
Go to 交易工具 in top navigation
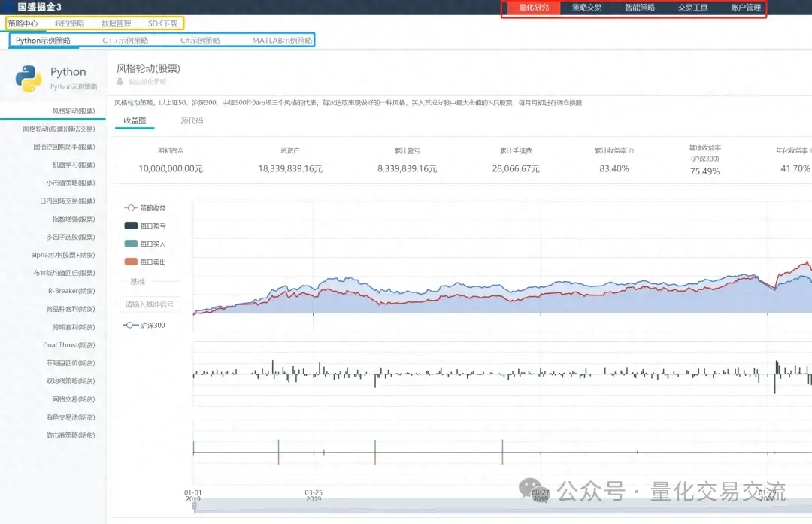pos(693,8)
